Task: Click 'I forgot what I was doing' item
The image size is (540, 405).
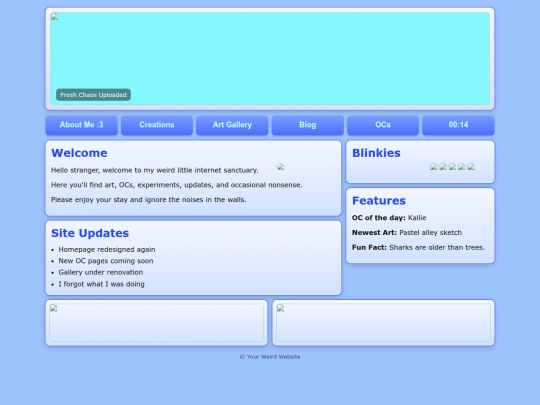Action: coord(101,284)
